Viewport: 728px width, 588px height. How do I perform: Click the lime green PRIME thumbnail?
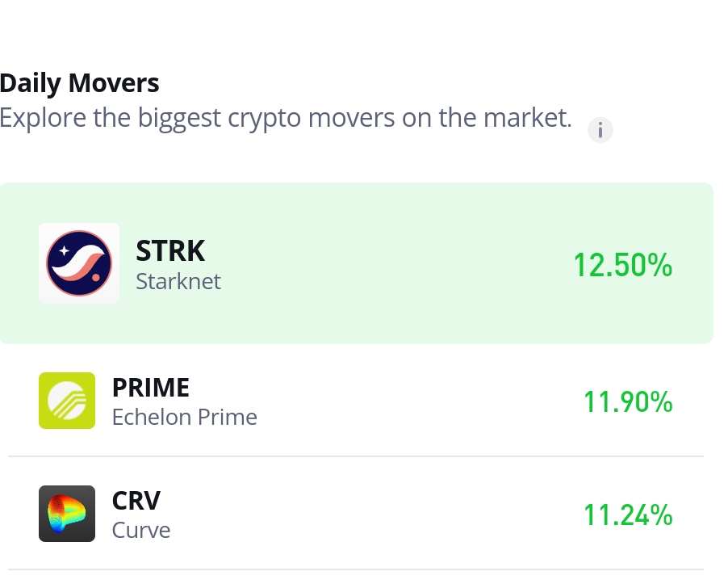point(67,401)
